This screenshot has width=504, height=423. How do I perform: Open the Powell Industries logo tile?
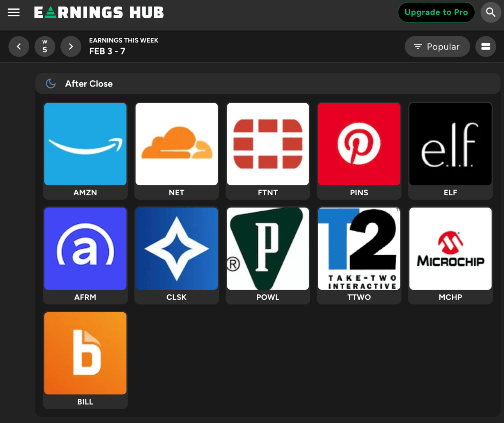coord(268,248)
